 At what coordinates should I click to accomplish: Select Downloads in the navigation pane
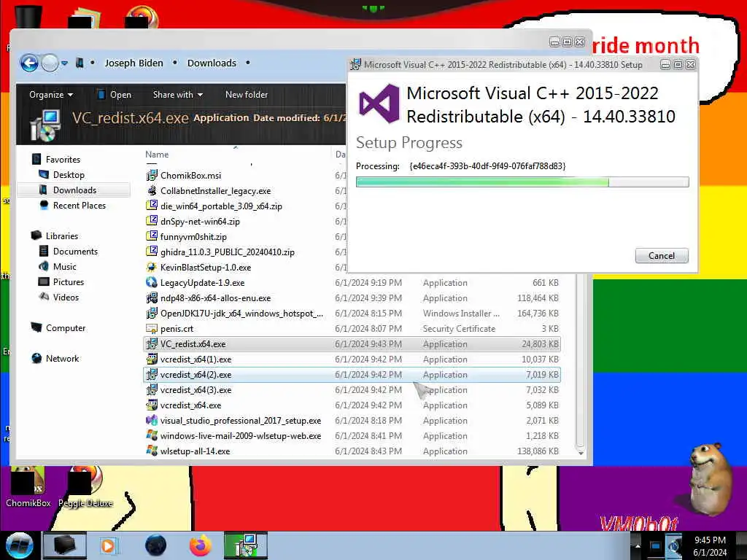click(75, 190)
